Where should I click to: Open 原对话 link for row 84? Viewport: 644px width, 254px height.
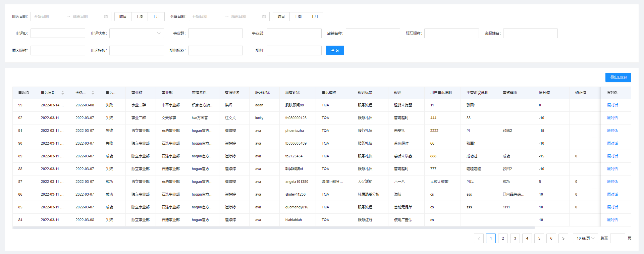(612, 220)
